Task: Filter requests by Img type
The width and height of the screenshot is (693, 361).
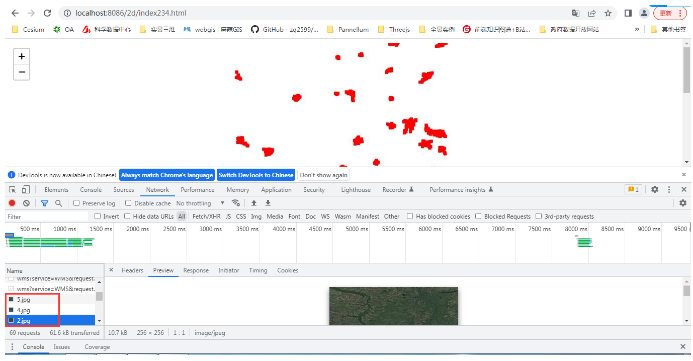Action: 256,217
